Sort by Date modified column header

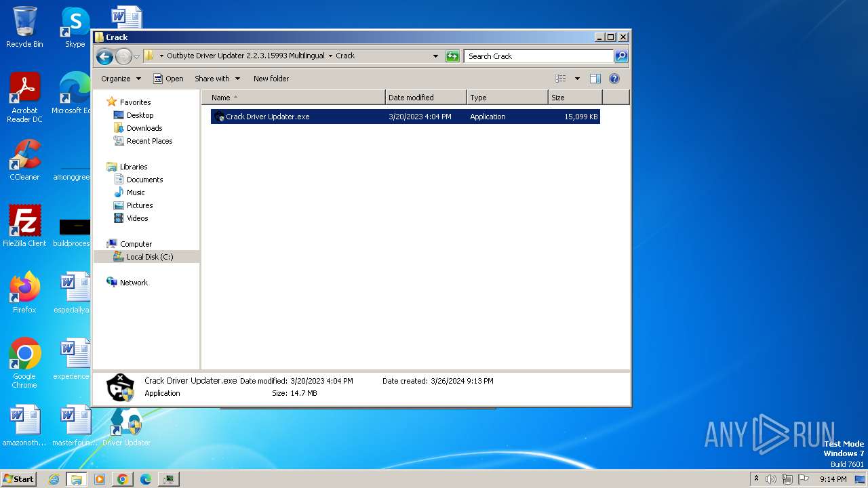[426, 98]
